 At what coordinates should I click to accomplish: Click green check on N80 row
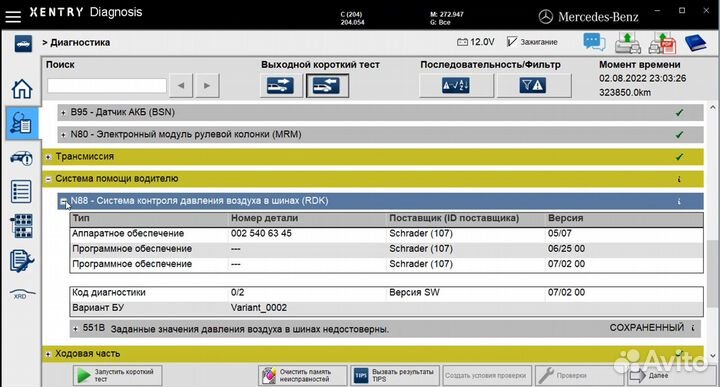[680, 135]
